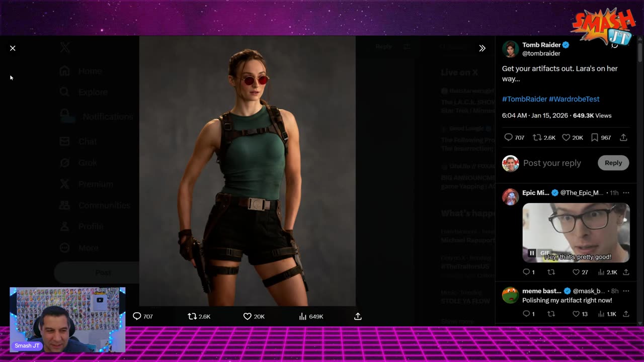Open your own avatar beside the reply box
The height and width of the screenshot is (362, 644).
pos(510,163)
